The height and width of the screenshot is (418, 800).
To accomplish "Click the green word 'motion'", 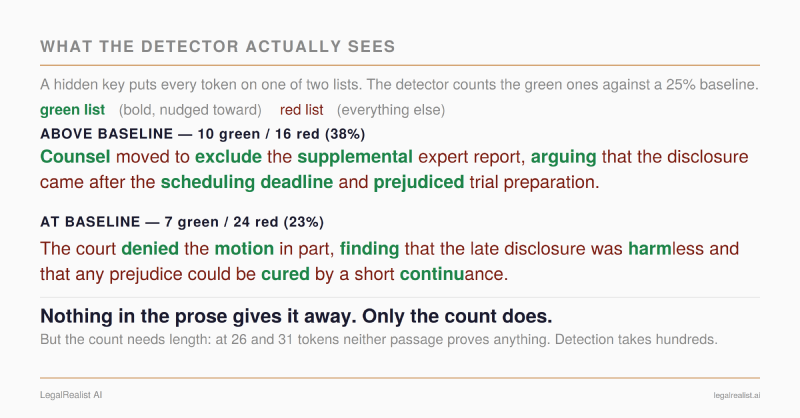I will (244, 249).
